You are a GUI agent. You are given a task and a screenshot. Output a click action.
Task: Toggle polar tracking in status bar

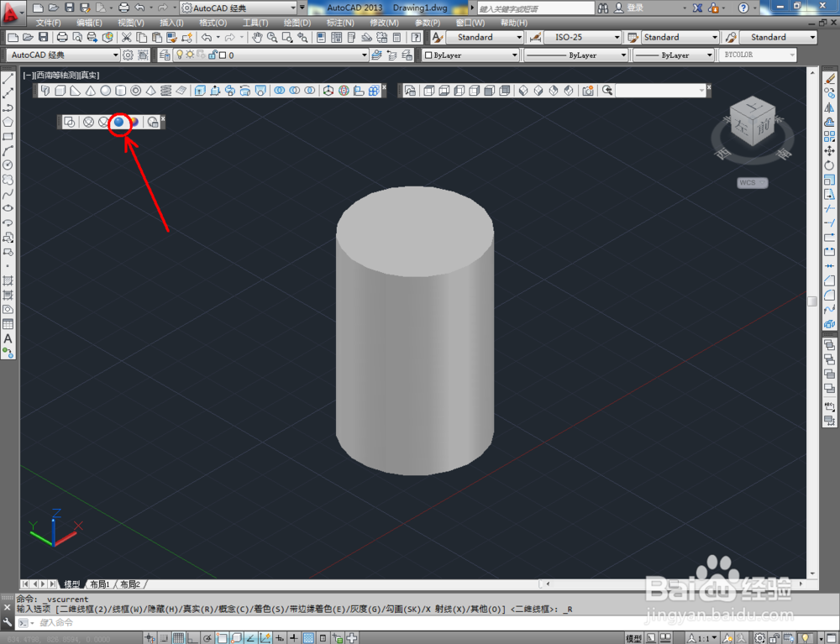click(x=207, y=637)
